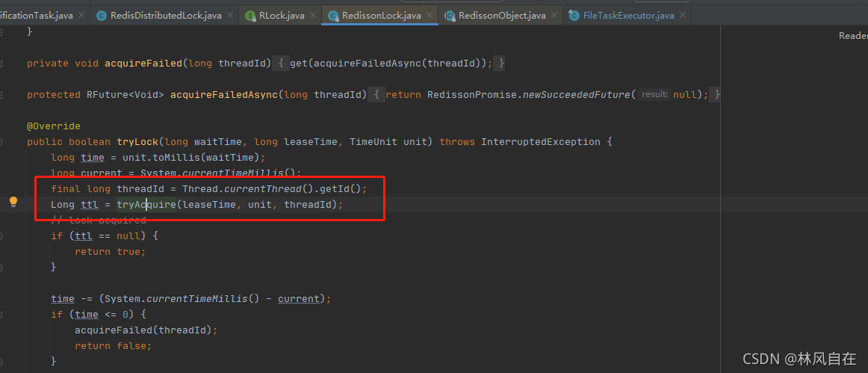Click 'time -=' assignment statement
The width and height of the screenshot is (868, 373).
click(191, 299)
